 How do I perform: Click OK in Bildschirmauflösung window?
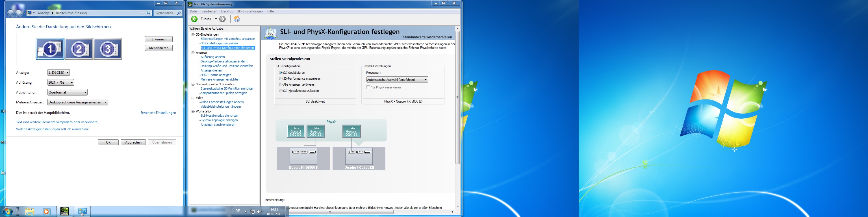point(108,142)
